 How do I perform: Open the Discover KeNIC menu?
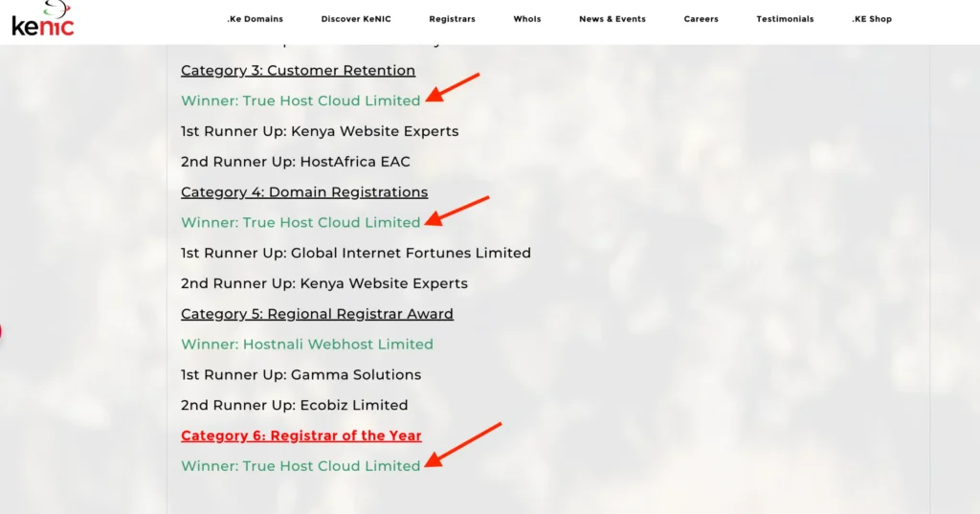coord(356,19)
